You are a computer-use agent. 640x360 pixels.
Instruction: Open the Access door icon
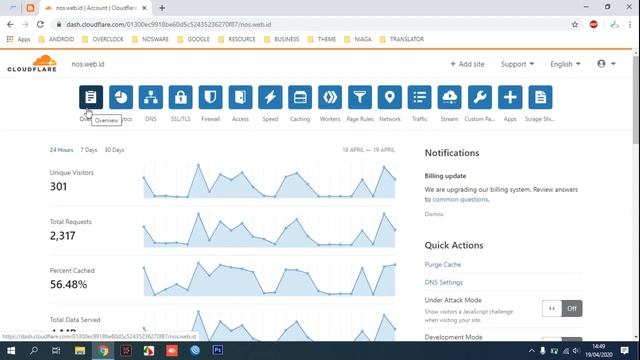pyautogui.click(x=240, y=97)
